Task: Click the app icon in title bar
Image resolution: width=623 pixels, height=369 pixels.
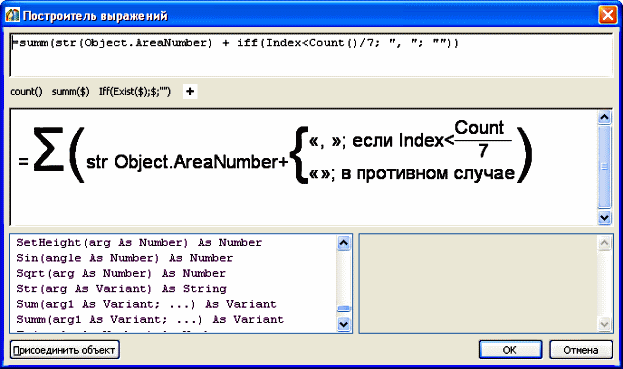Action: click(x=12, y=15)
